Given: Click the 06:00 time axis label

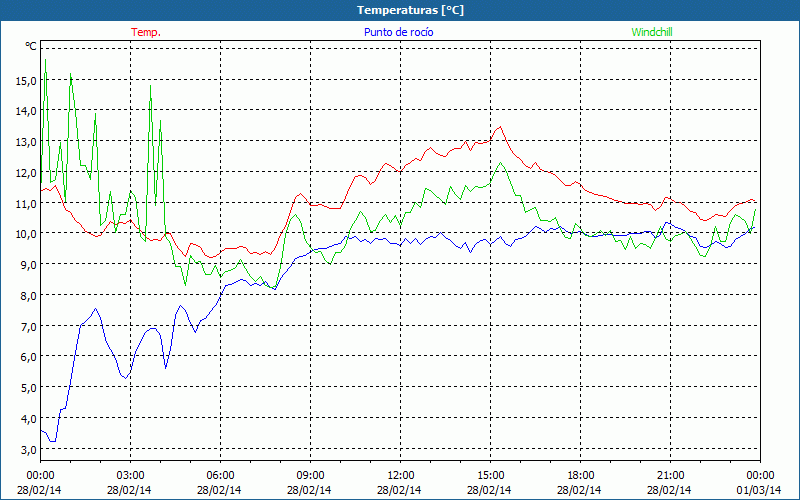Looking at the screenshot, I should (x=220, y=476).
